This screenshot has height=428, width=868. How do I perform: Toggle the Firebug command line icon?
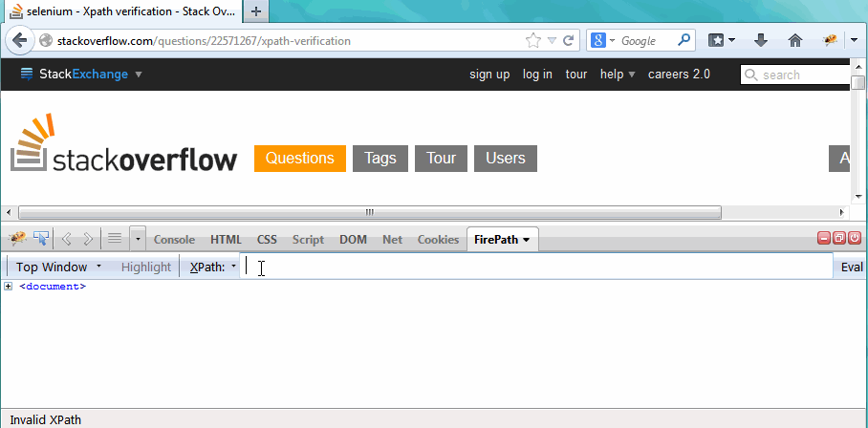(x=115, y=238)
